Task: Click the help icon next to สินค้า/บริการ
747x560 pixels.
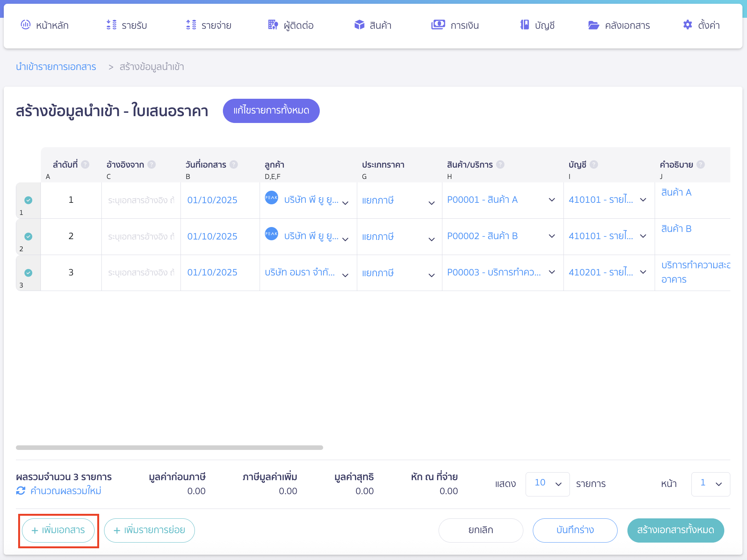Action: tap(500, 165)
